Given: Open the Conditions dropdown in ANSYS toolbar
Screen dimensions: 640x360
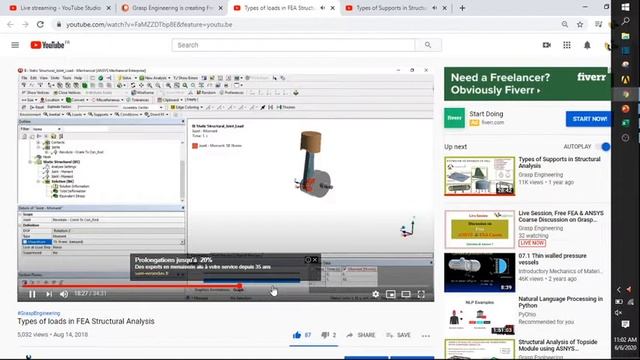Looking at the screenshot, I should click(128, 115).
